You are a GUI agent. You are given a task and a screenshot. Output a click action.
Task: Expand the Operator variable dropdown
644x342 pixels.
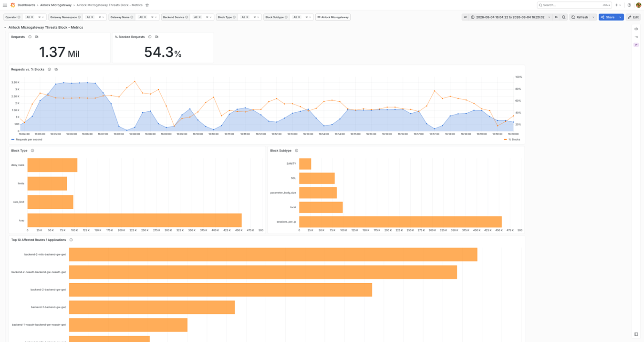click(x=43, y=17)
